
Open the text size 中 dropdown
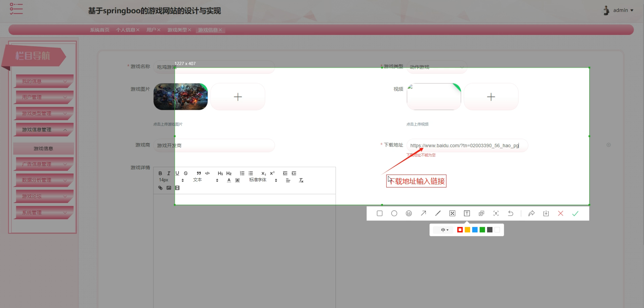[x=445, y=230]
